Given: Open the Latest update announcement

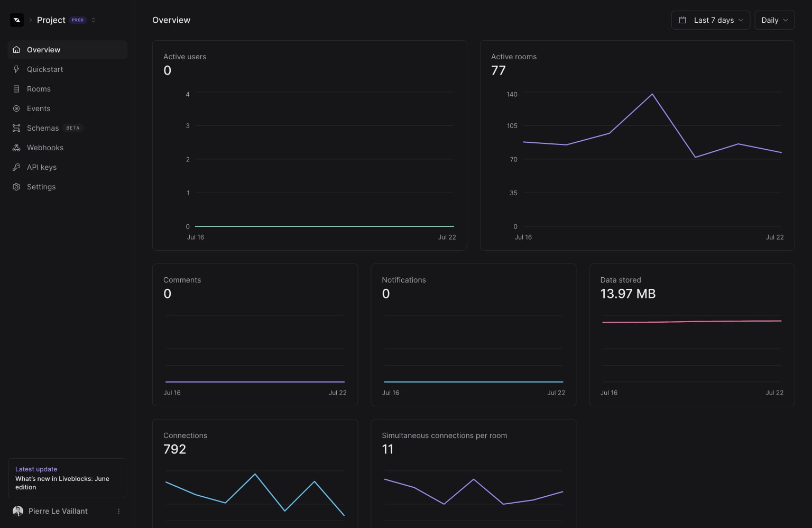Looking at the screenshot, I should pyautogui.click(x=67, y=478).
